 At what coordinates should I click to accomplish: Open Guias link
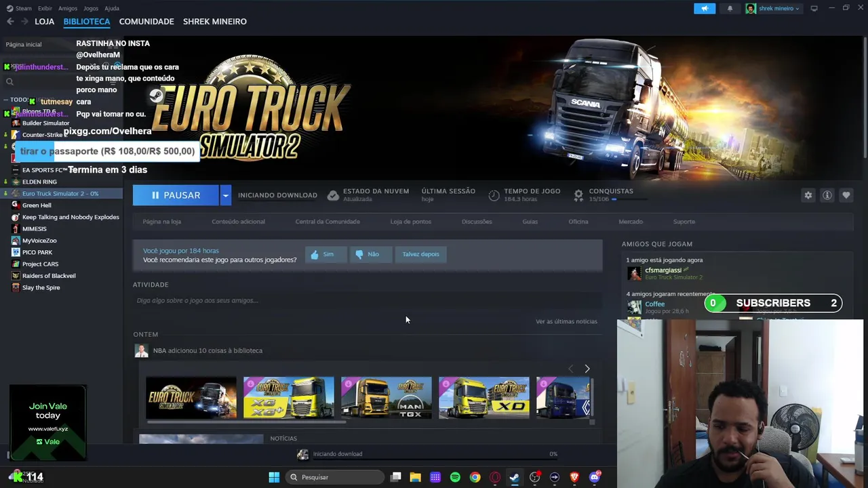(x=530, y=222)
